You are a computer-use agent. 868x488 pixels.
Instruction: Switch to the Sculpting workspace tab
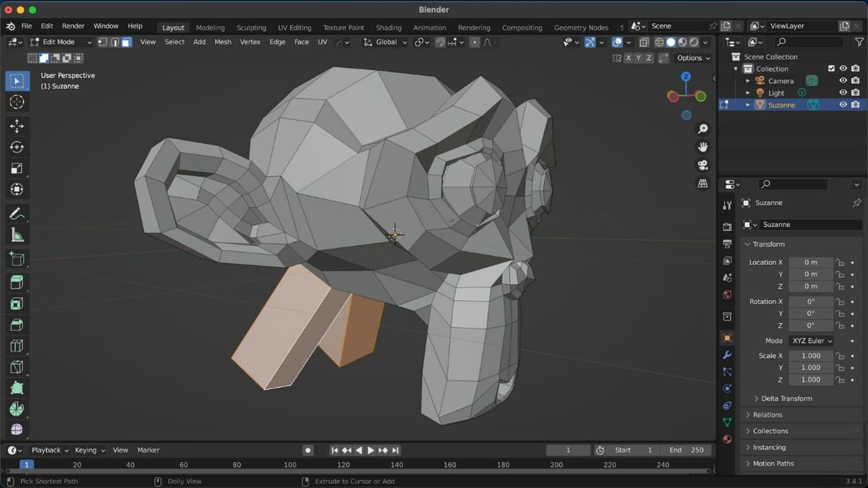click(251, 27)
